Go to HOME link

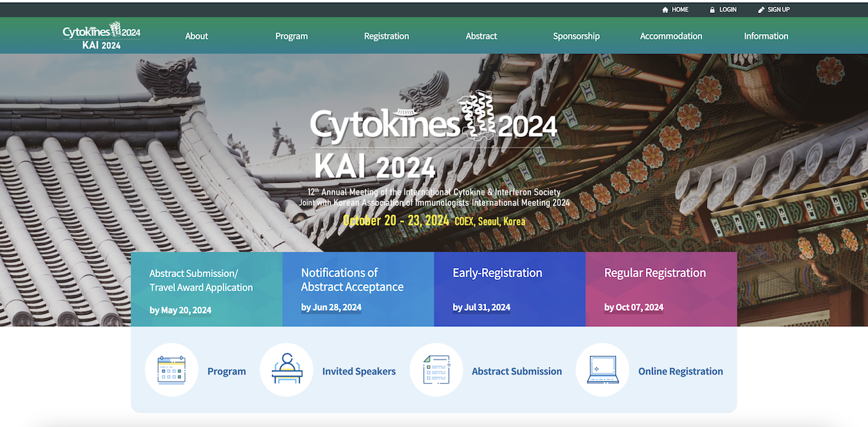point(680,10)
